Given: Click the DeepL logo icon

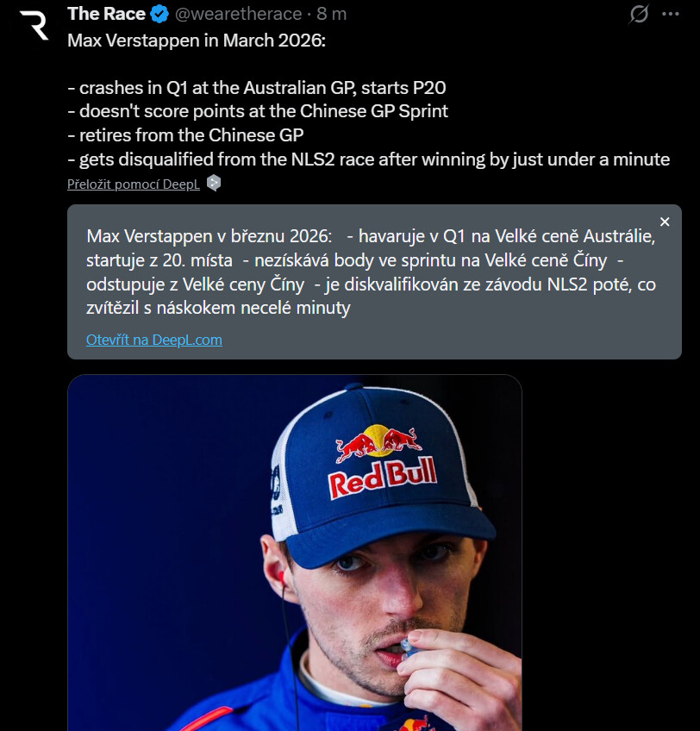Looking at the screenshot, I should pyautogui.click(x=214, y=183).
